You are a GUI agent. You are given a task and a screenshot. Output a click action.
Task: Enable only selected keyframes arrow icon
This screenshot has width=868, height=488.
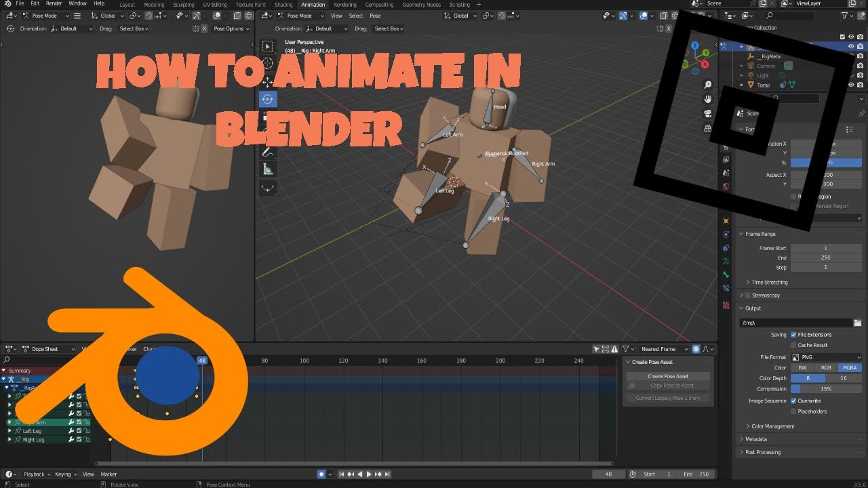[x=597, y=349]
